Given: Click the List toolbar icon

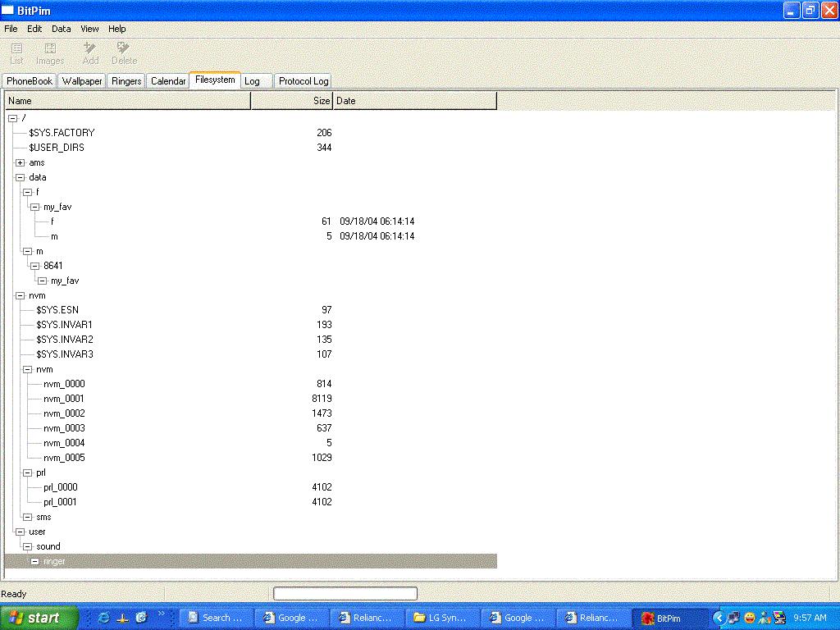Looking at the screenshot, I should (16, 53).
